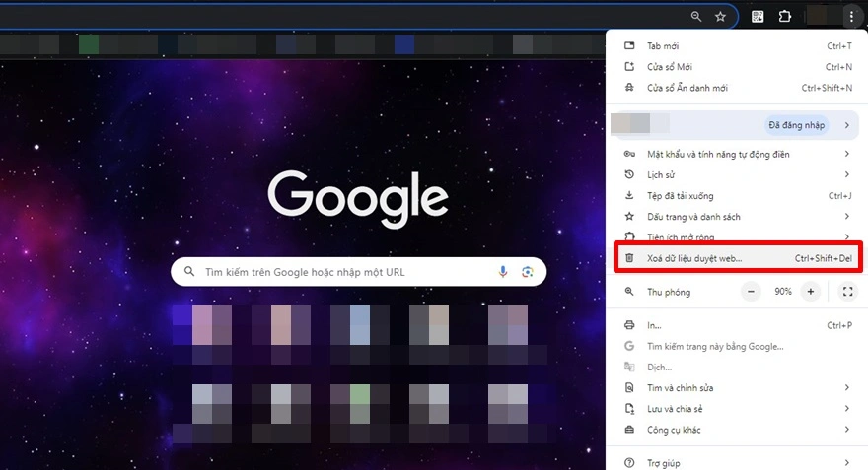This screenshot has width=868, height=470.
Task: Open the Extensions puzzle-piece icon
Action: click(785, 17)
